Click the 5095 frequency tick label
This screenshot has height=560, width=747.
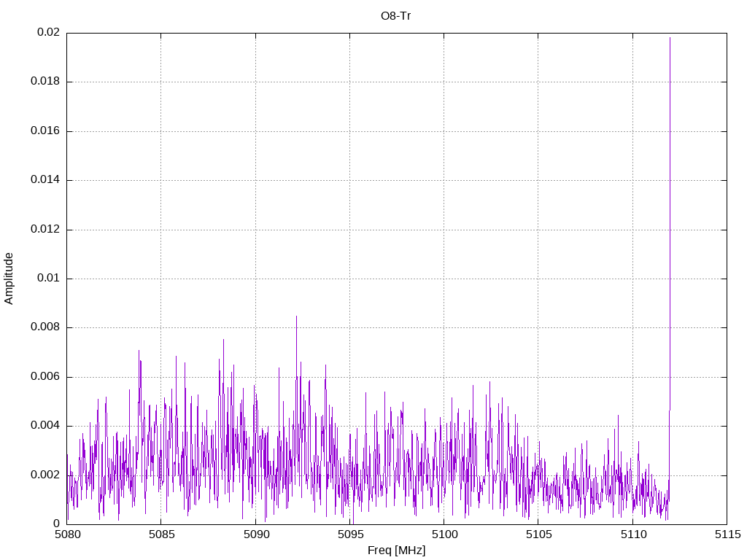click(349, 534)
